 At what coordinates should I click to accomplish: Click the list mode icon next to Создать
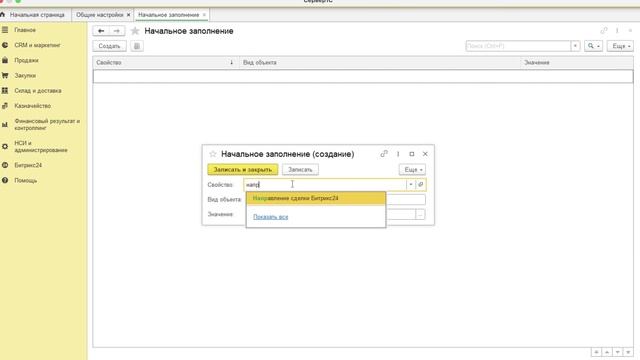click(137, 46)
